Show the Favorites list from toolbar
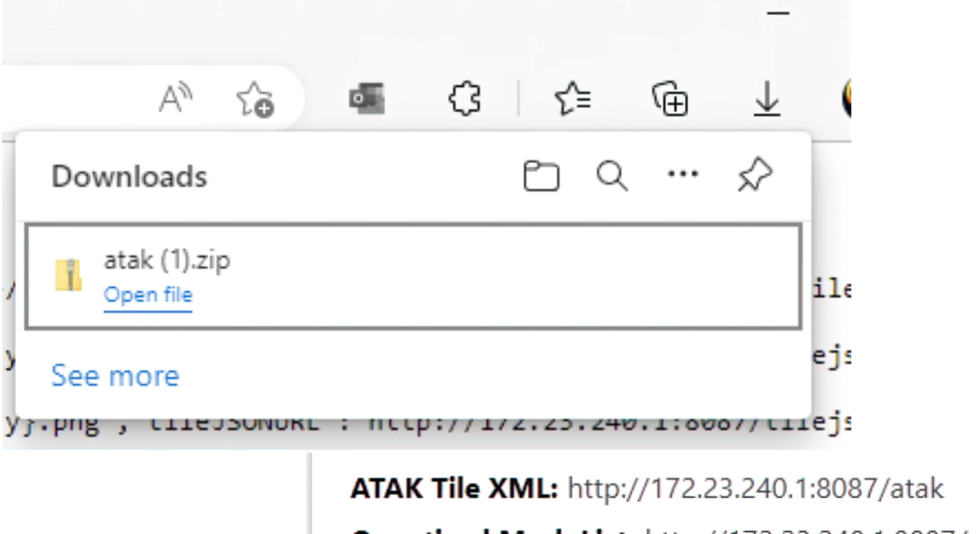 click(x=573, y=98)
